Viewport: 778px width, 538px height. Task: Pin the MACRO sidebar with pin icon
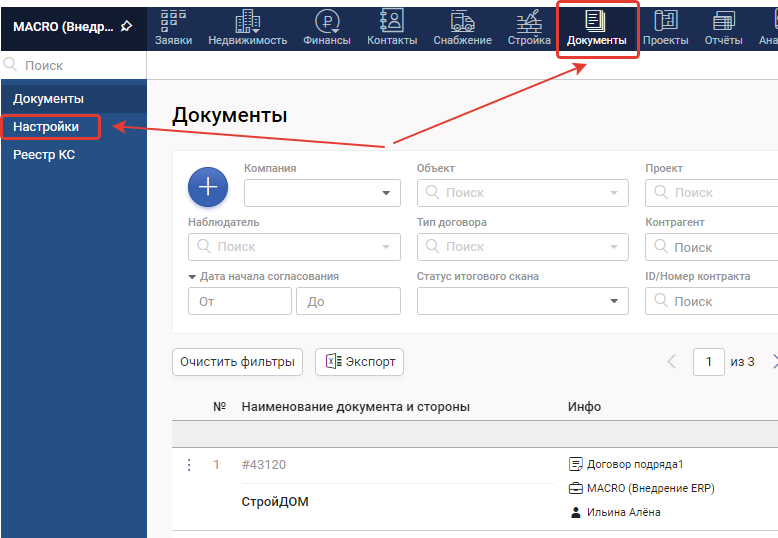coord(126,27)
